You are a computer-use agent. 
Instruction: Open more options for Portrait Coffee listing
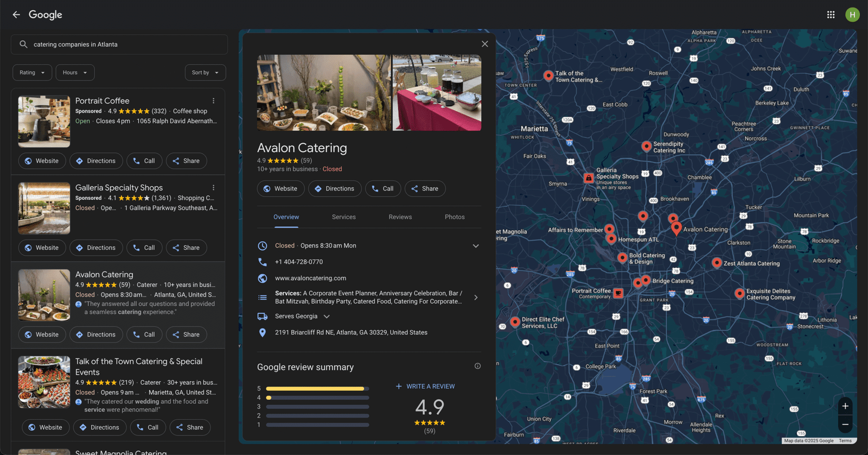[214, 101]
